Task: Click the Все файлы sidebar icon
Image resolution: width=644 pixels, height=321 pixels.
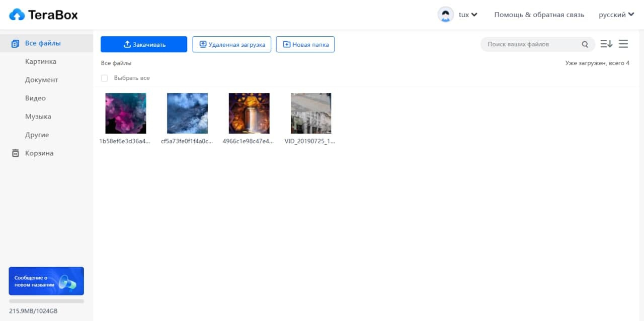Action: point(15,43)
